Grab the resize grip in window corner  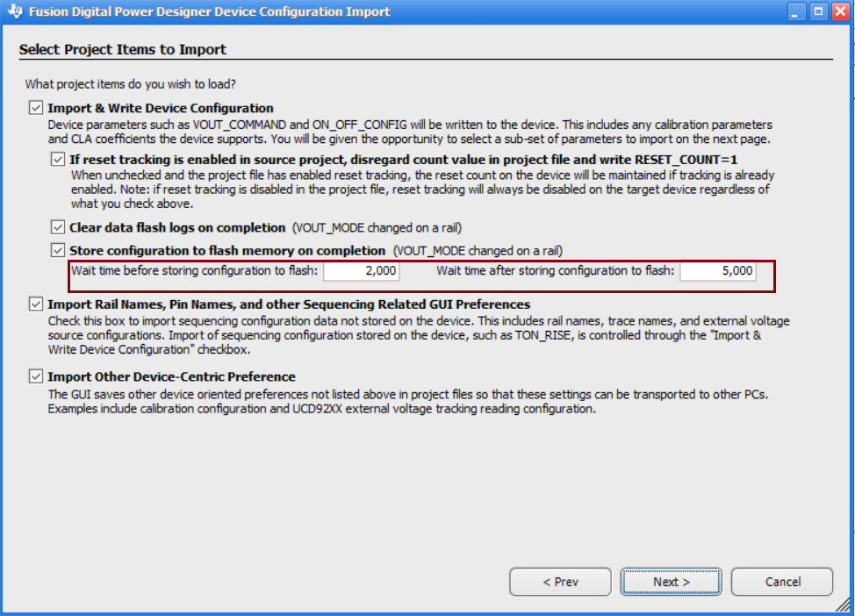(x=844, y=605)
